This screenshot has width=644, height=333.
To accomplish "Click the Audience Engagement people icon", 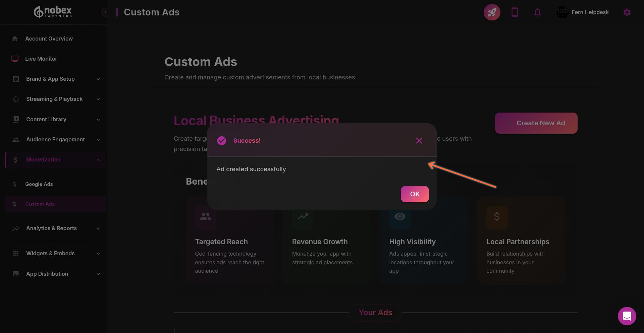I will click(16, 140).
